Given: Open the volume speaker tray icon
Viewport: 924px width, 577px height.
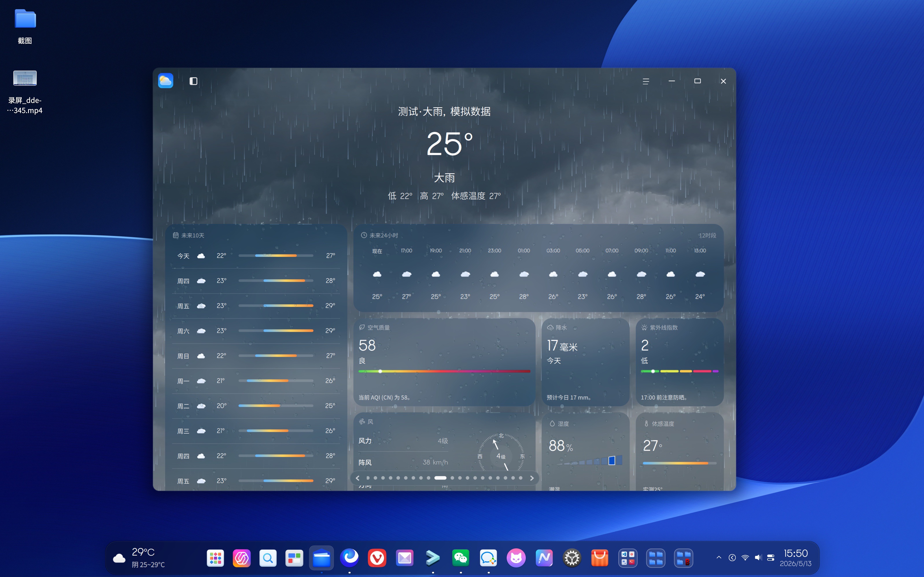Looking at the screenshot, I should (x=758, y=558).
